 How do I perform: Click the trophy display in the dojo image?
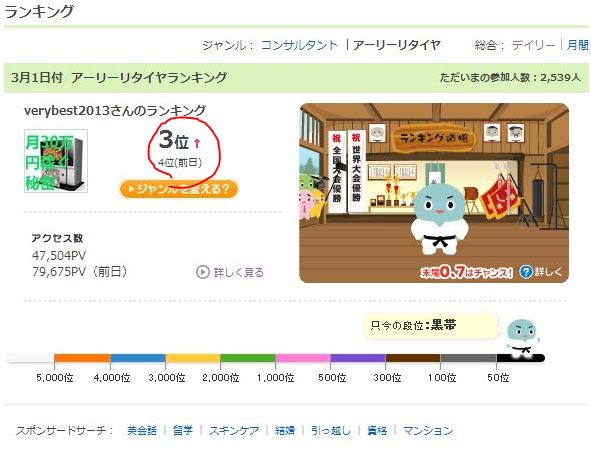tap(393, 191)
